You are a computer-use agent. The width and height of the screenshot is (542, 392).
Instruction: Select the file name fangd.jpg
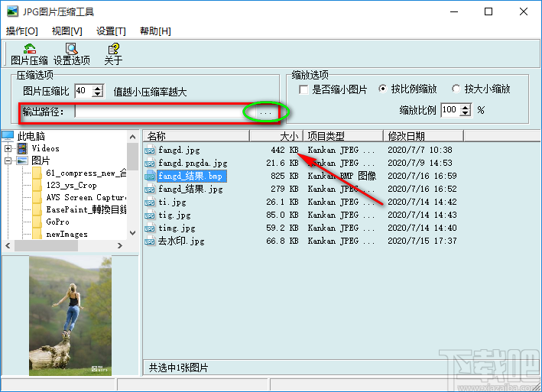[x=179, y=150]
